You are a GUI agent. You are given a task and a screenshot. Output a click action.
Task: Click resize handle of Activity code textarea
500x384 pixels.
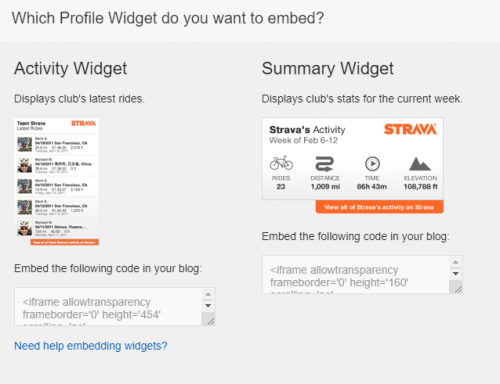click(210, 321)
